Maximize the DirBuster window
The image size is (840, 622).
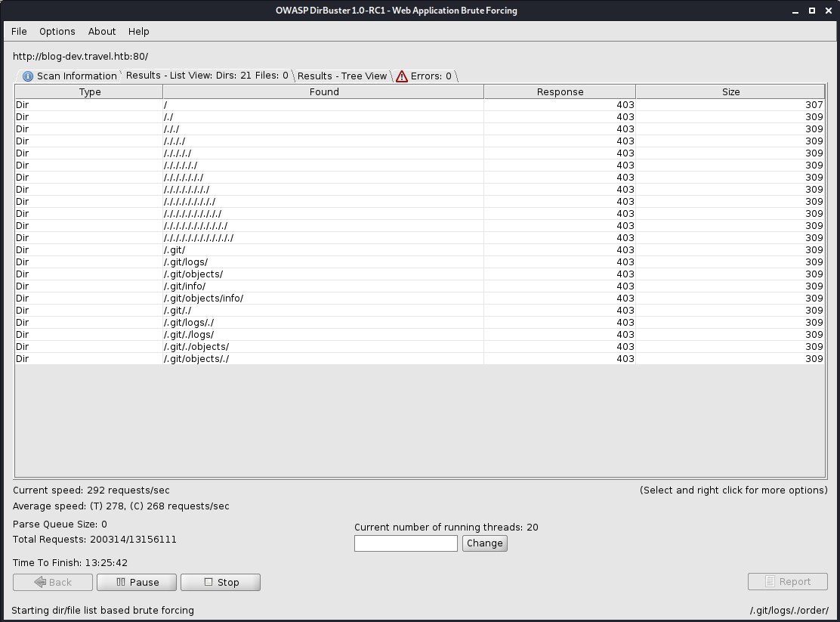[812, 11]
